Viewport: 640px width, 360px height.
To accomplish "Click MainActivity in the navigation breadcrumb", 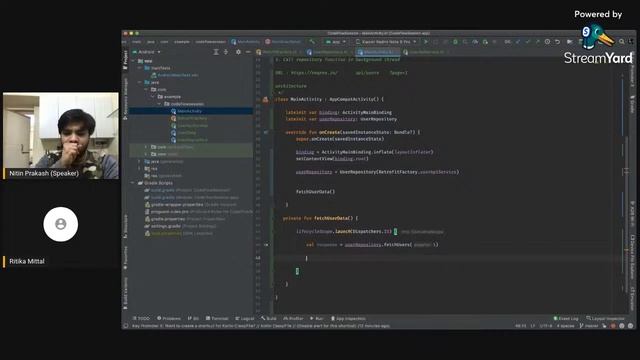I will click(245, 42).
